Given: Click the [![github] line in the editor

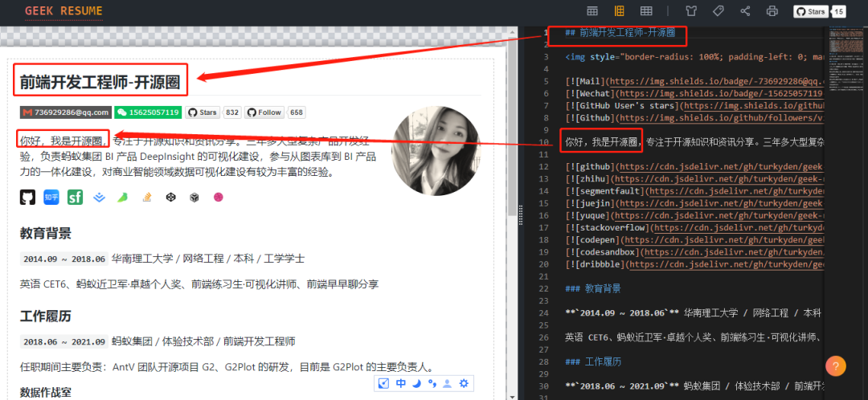Looking at the screenshot, I should click(695, 166).
